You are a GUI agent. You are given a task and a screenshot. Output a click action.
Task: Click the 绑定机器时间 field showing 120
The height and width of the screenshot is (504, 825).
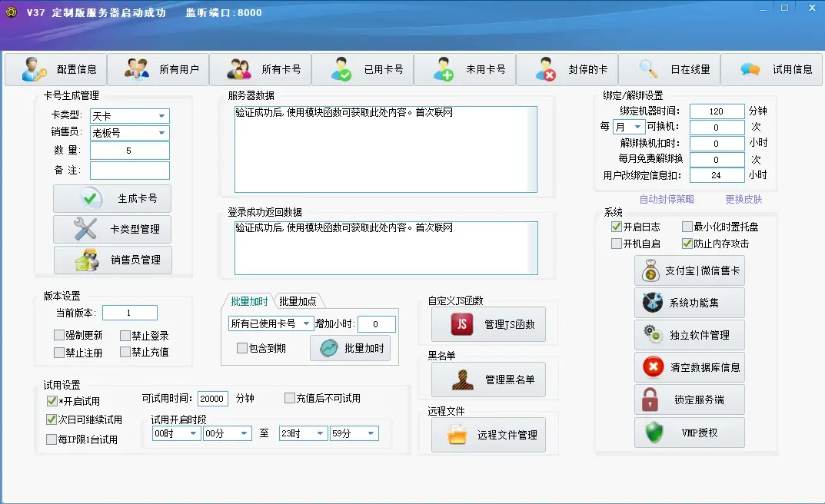point(717,111)
